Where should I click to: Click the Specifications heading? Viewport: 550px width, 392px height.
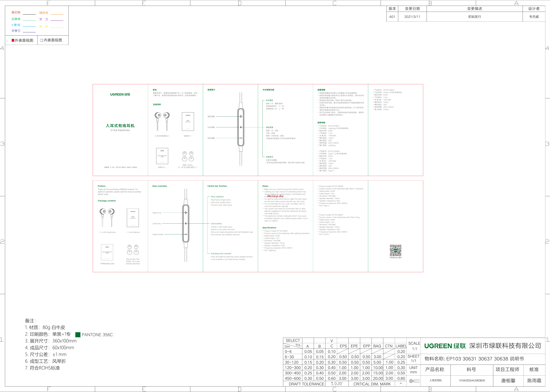coord(269,228)
